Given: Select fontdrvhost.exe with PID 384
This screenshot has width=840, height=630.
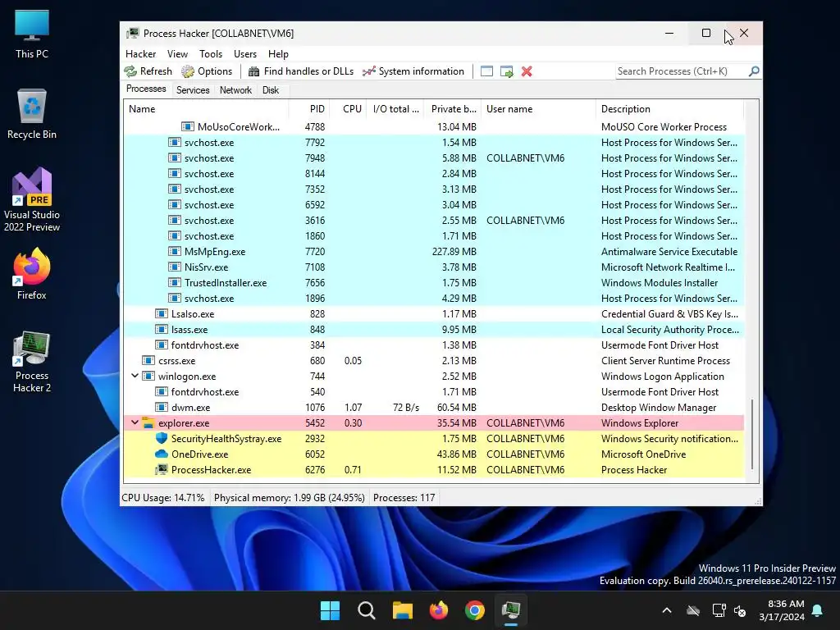Looking at the screenshot, I should pos(433,345).
